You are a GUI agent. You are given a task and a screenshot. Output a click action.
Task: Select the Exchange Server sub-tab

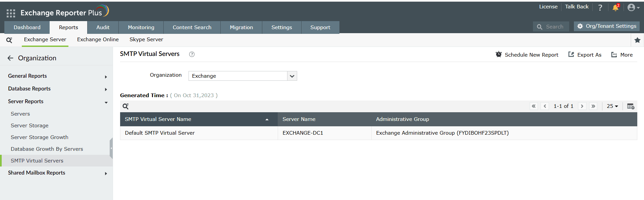click(x=45, y=40)
